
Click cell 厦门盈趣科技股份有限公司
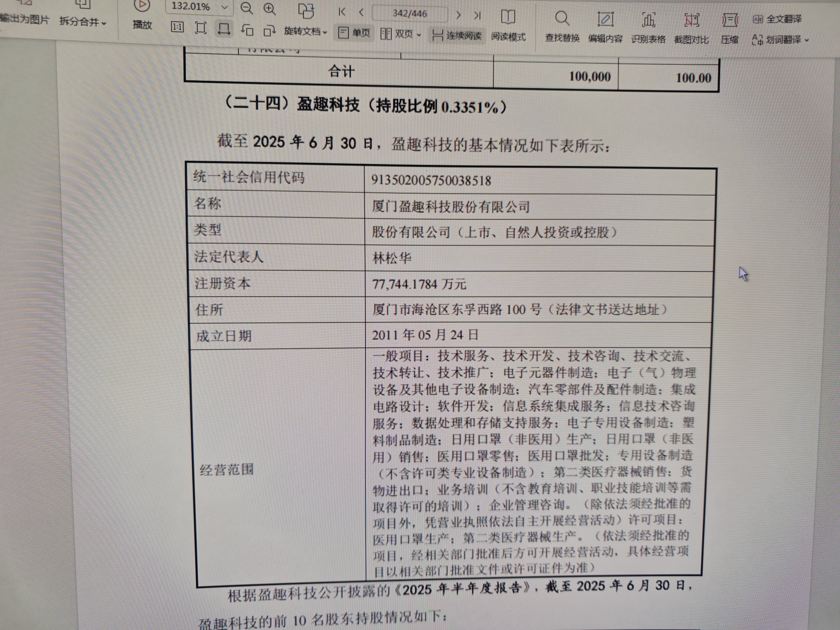(451, 206)
